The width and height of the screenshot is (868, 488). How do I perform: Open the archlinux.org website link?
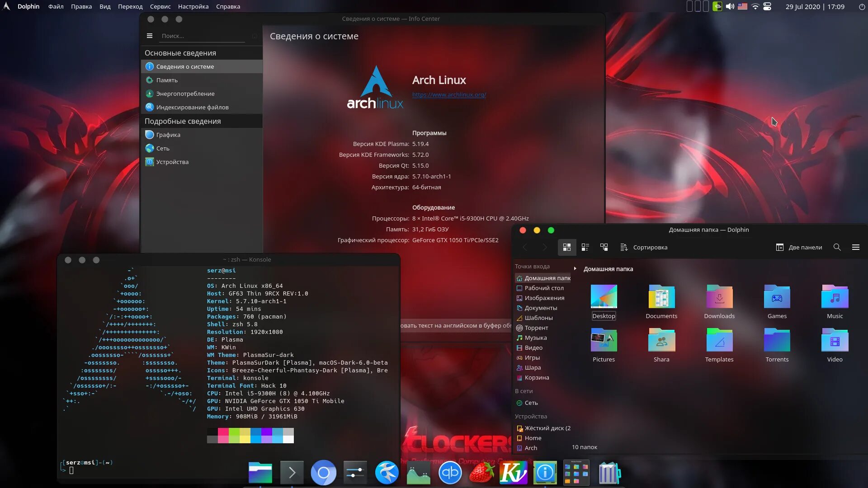click(x=449, y=94)
